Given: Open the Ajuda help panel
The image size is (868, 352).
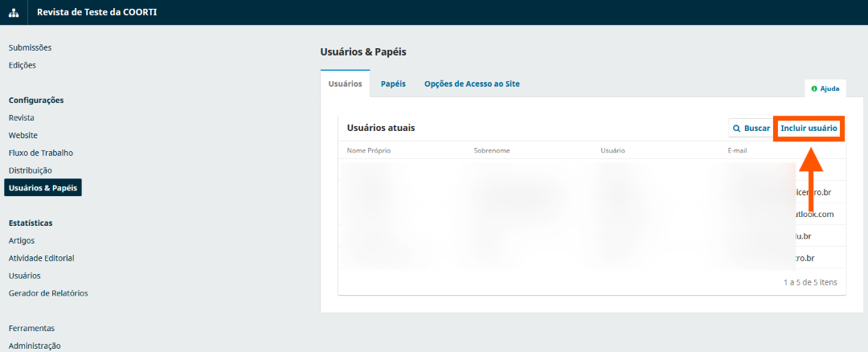Looking at the screenshot, I should 825,88.
